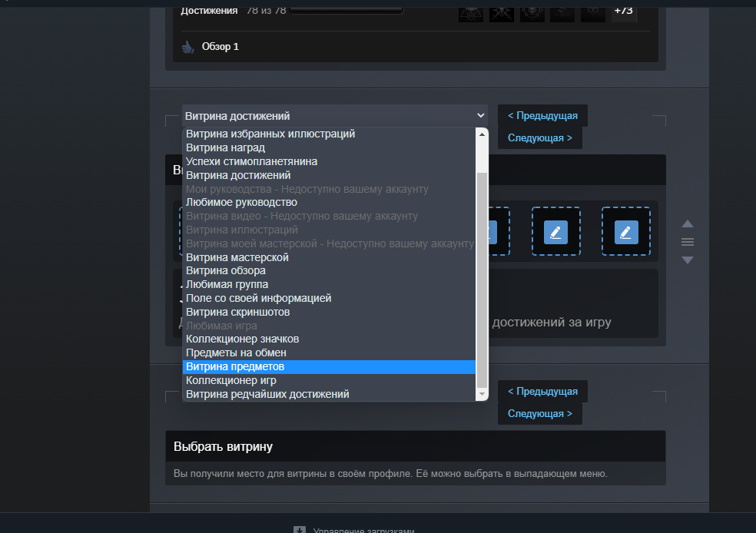Click disabled 'Витрина видео' entry

coord(329,216)
